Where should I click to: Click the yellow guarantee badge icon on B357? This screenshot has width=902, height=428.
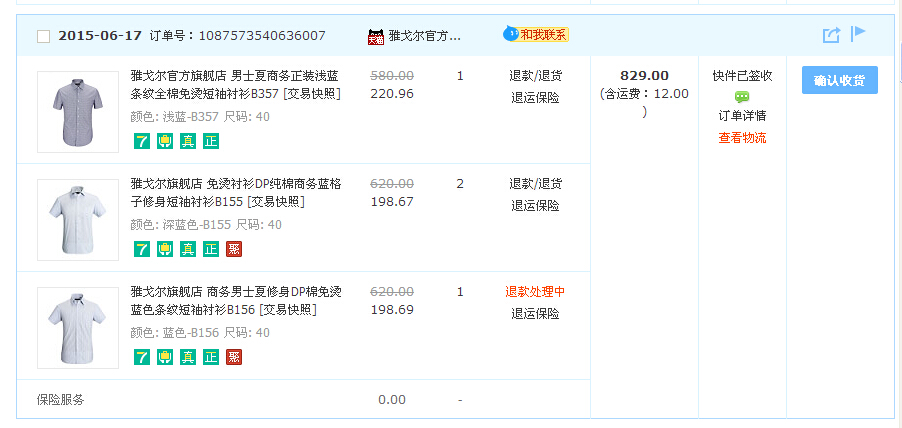pos(165,141)
